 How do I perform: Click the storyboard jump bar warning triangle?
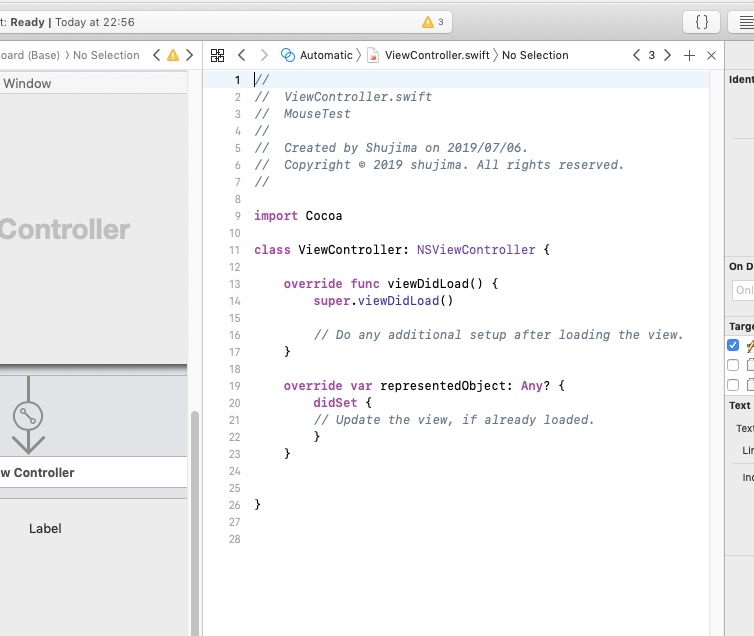click(x=173, y=55)
